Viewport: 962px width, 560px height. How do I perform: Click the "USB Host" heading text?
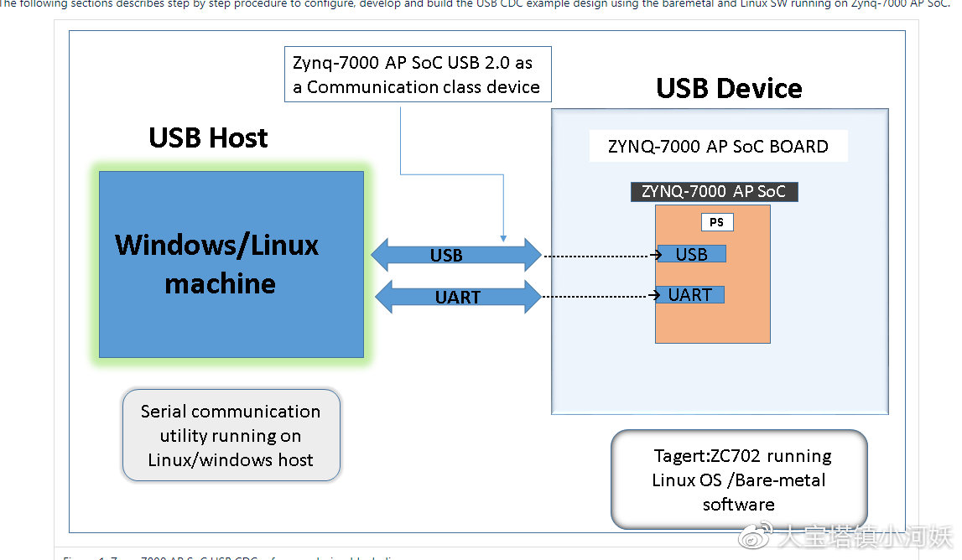pos(208,138)
